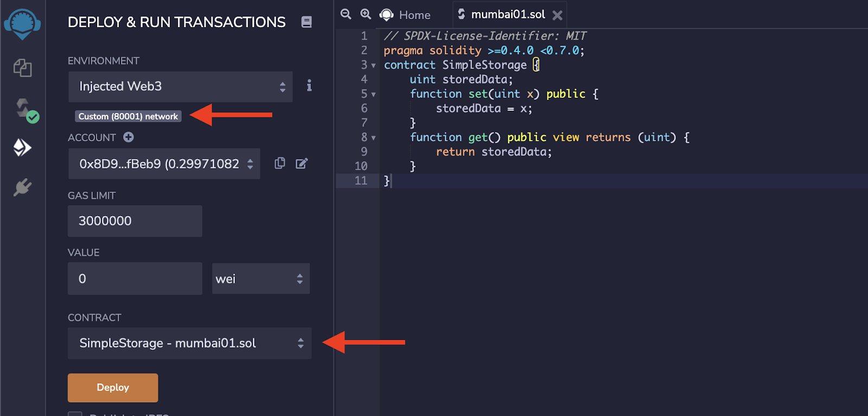Open the Injected Web3 environment dropdown
868x416 pixels.
[180, 87]
